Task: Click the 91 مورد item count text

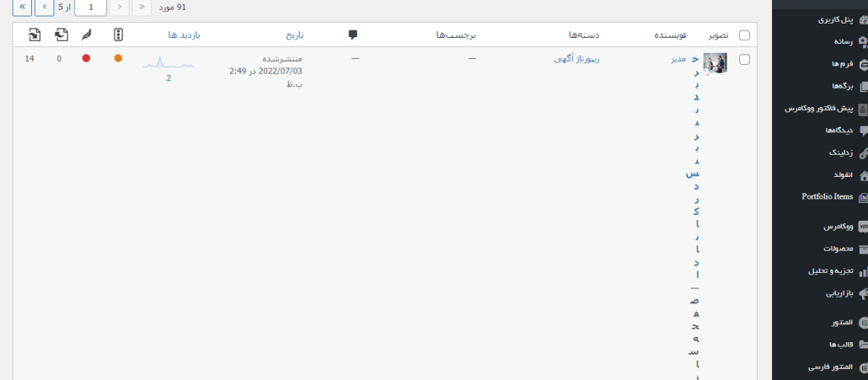Action: click(173, 8)
